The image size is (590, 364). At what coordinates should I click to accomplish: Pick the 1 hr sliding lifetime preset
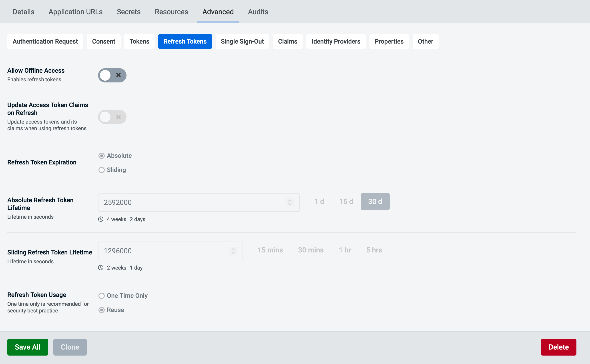[345, 250]
